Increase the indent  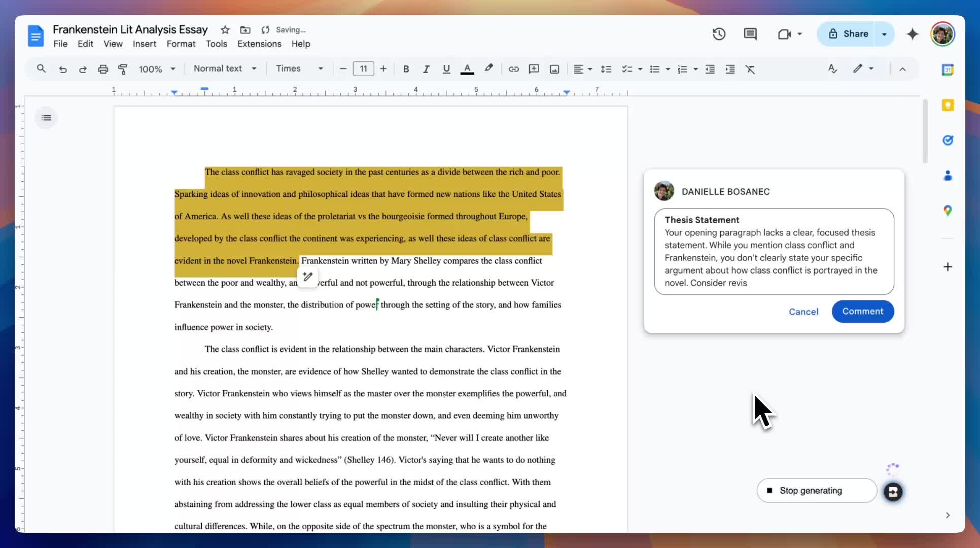pos(730,69)
